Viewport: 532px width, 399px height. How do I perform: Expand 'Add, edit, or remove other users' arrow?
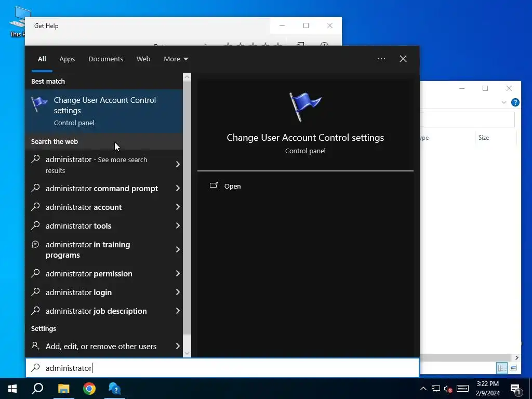(x=178, y=346)
